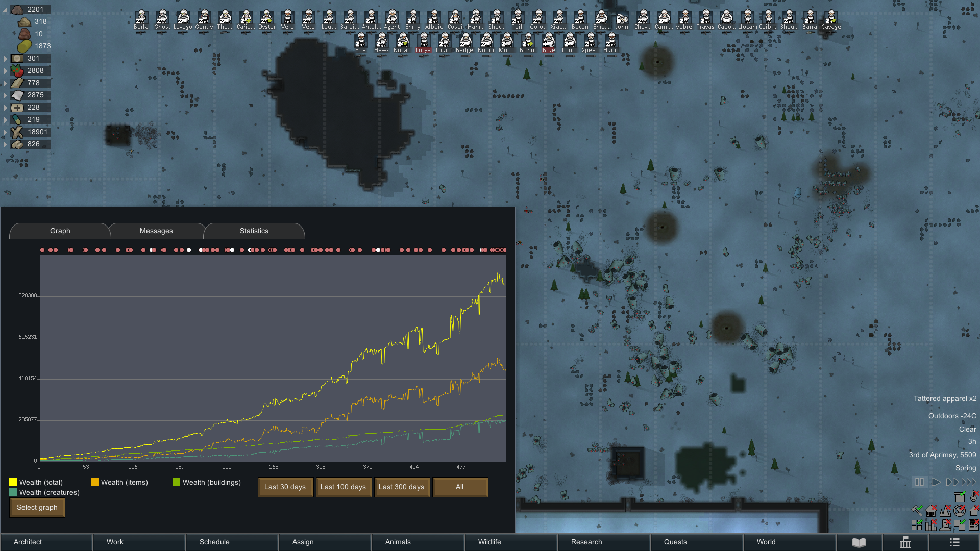Image resolution: width=980 pixels, height=551 pixels.
Task: Pause the game
Action: (919, 482)
